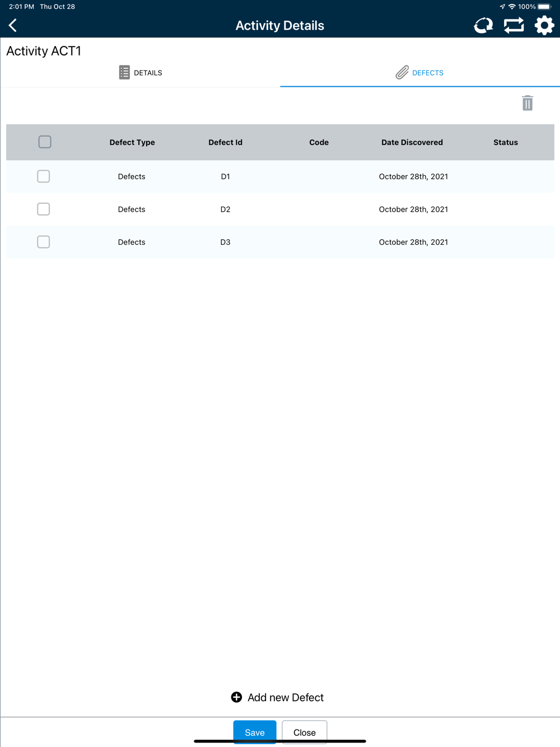Click the Close button

(305, 732)
